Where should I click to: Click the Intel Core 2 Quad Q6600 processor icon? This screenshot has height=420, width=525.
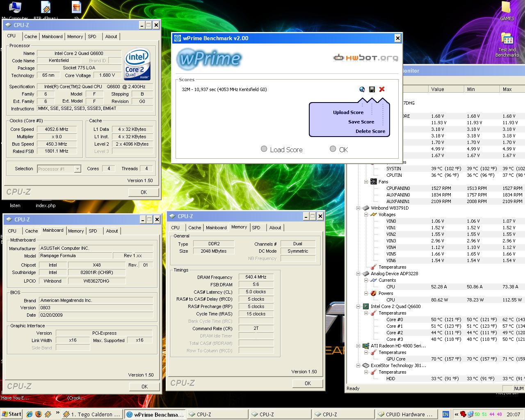[366, 306]
